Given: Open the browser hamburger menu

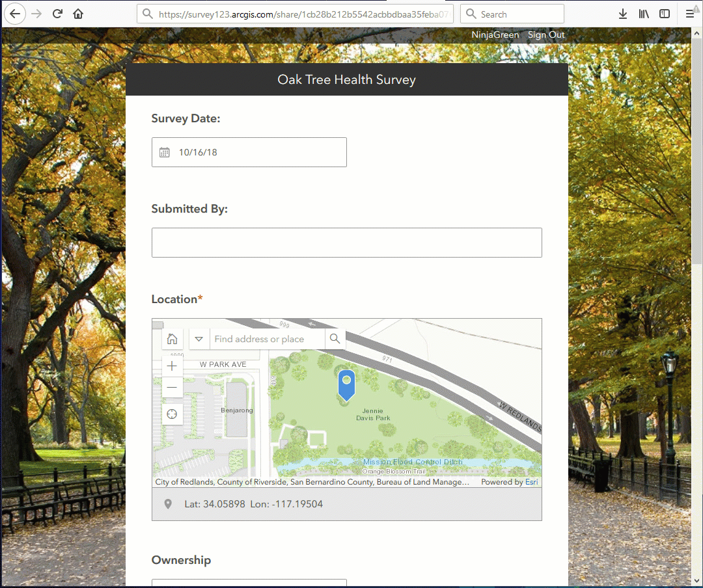Looking at the screenshot, I should coord(690,14).
